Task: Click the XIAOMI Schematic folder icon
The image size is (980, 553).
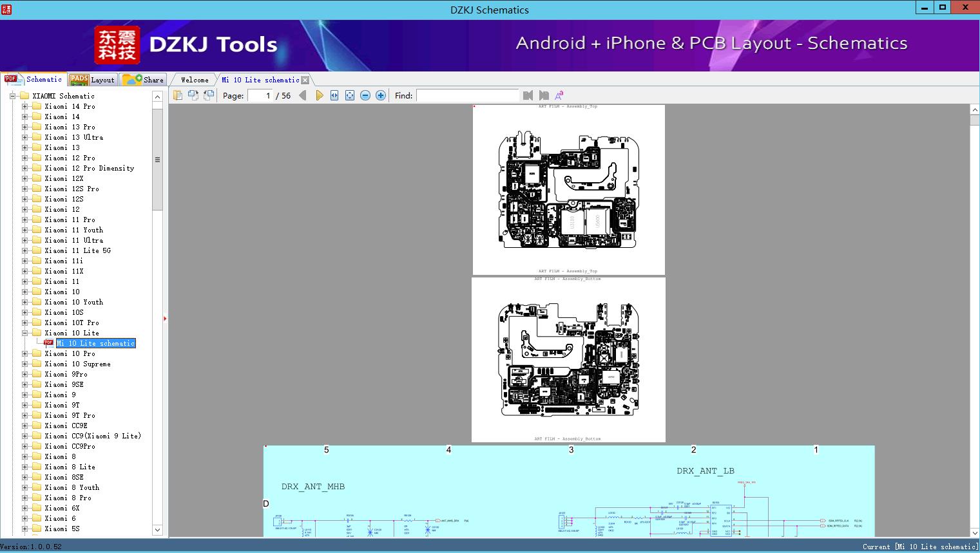Action: click(24, 96)
